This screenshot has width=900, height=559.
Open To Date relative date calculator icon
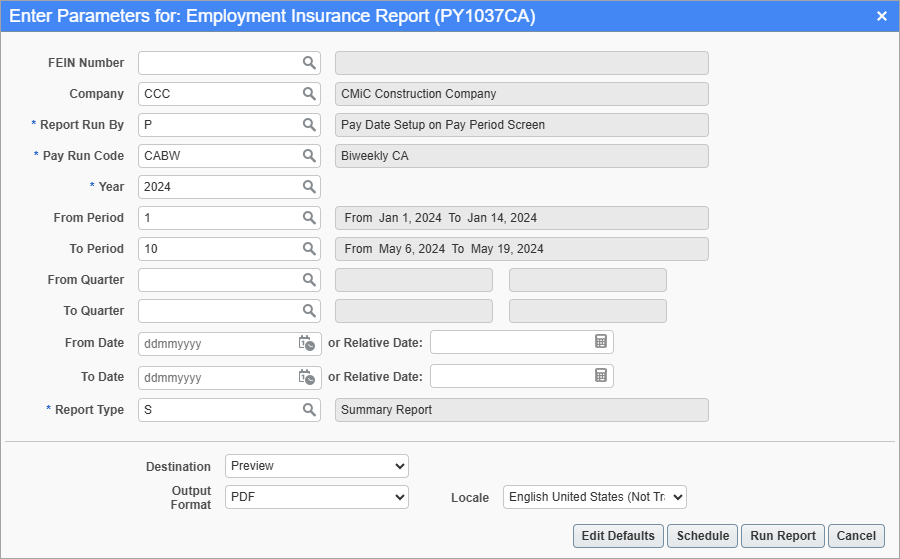click(x=600, y=375)
